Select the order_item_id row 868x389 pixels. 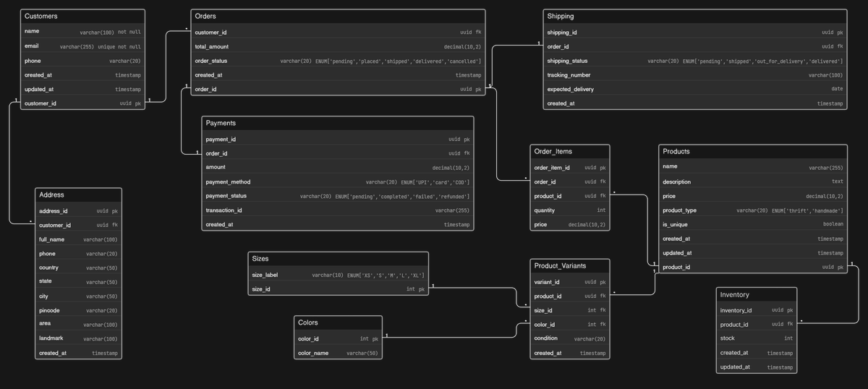tap(570, 168)
